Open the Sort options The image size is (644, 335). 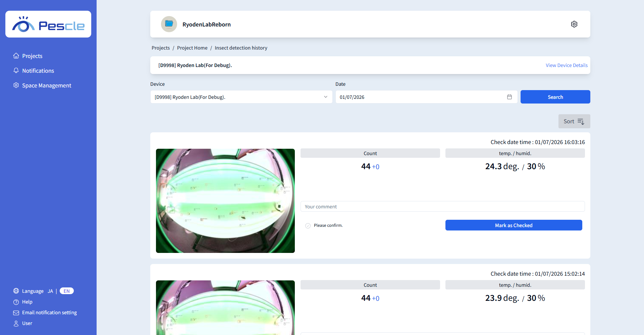(574, 121)
